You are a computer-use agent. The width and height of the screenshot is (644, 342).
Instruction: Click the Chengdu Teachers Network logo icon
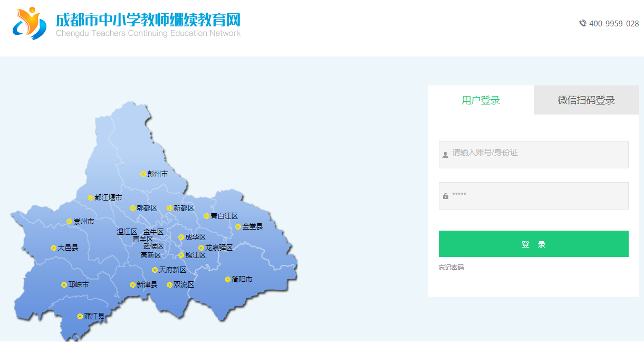click(x=30, y=24)
